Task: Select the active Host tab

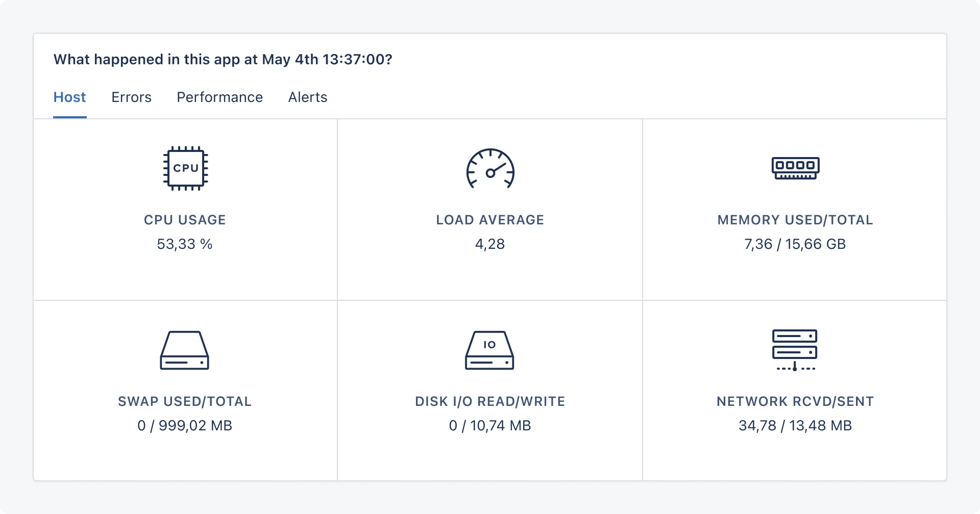Action: click(69, 97)
